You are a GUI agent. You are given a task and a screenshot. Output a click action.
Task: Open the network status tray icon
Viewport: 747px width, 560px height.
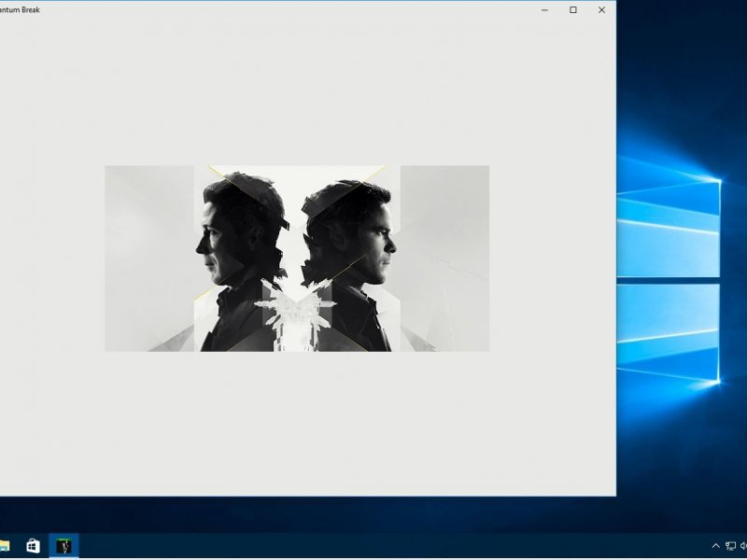click(730, 546)
